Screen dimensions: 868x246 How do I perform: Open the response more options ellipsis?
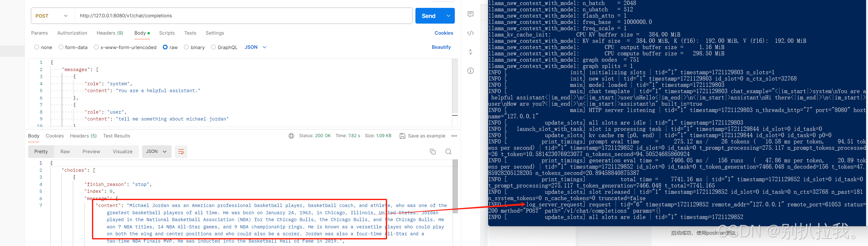coord(454,136)
